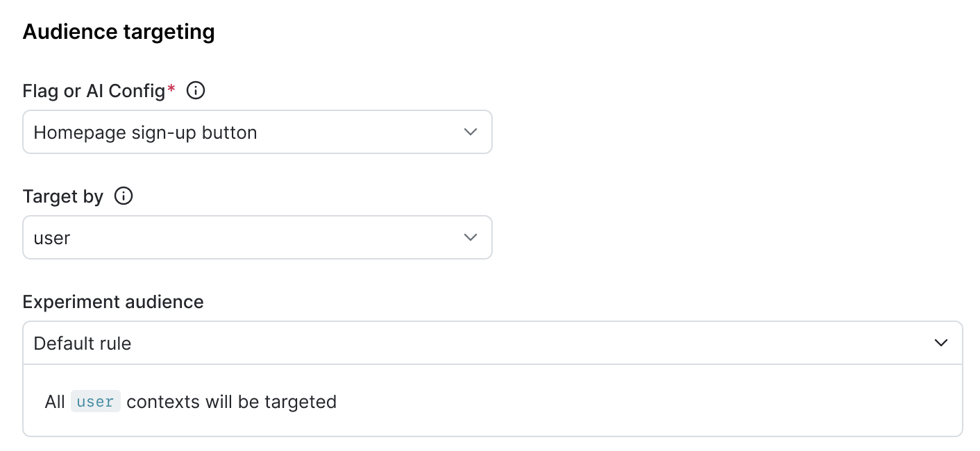Click the info icon next to Target by
Viewport: 980px width, 451px height.
(123, 196)
